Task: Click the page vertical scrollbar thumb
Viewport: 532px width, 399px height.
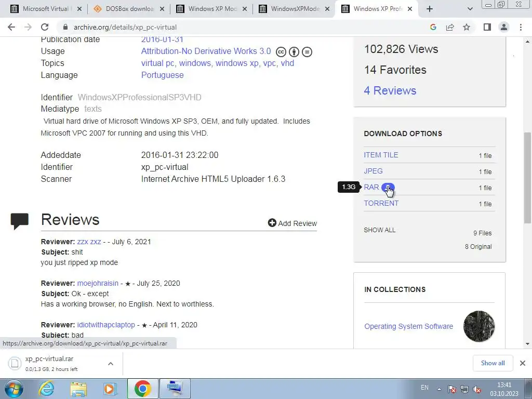Action: 527,178
